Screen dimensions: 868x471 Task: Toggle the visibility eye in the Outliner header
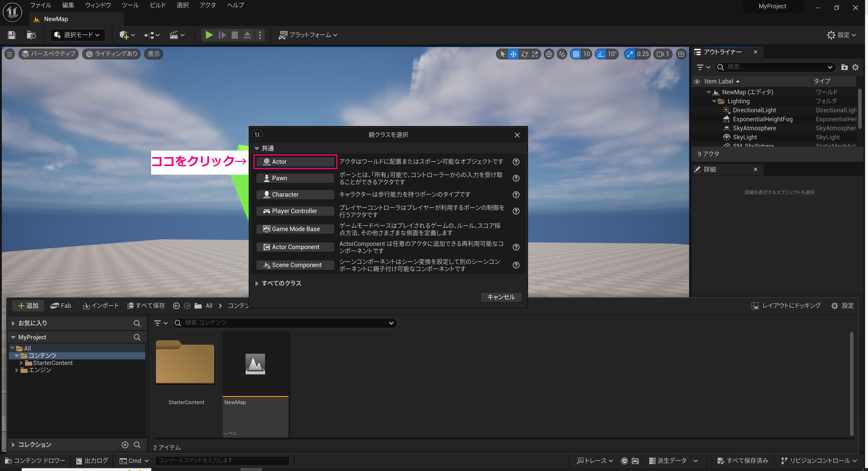click(697, 81)
